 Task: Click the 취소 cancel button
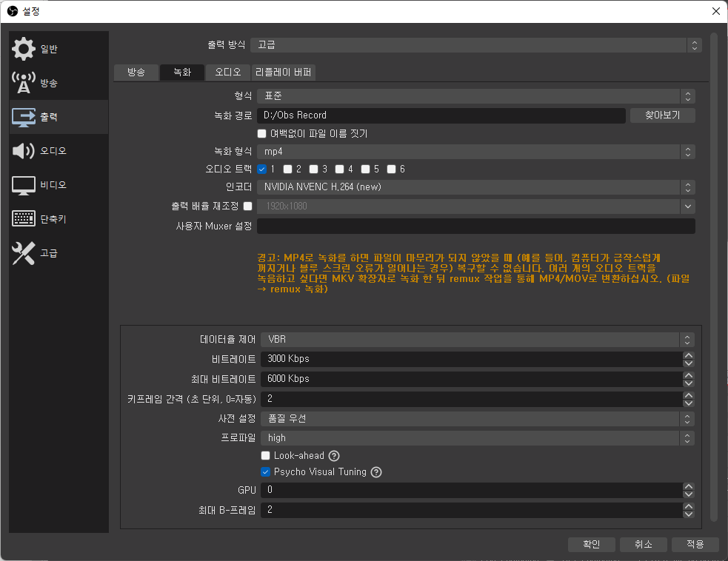tap(644, 544)
